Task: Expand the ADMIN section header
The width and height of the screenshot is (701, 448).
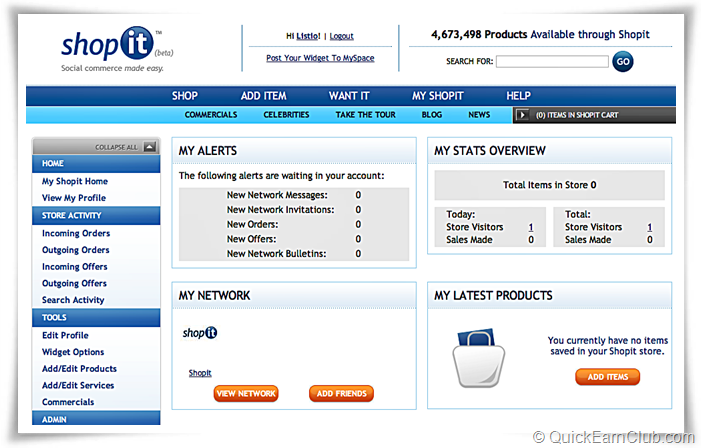Action: click(x=96, y=418)
